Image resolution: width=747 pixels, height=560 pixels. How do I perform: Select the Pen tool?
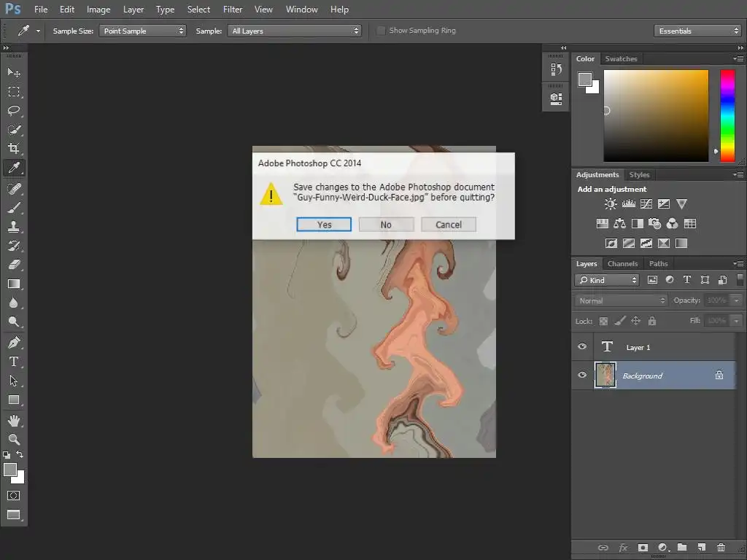(14, 342)
